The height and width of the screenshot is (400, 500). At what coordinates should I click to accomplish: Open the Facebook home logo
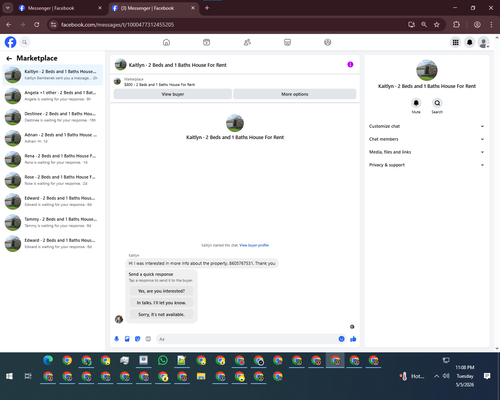(x=10, y=42)
